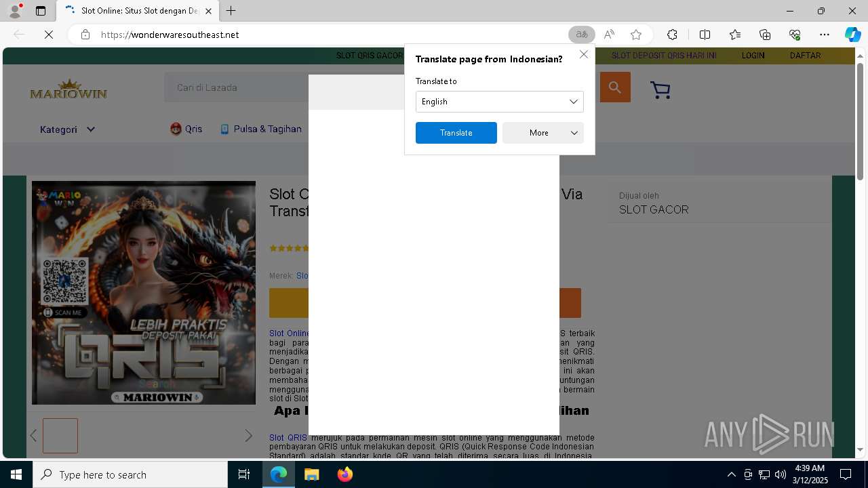The height and width of the screenshot is (488, 868).
Task: Open the Qris category link
Action: pos(186,129)
